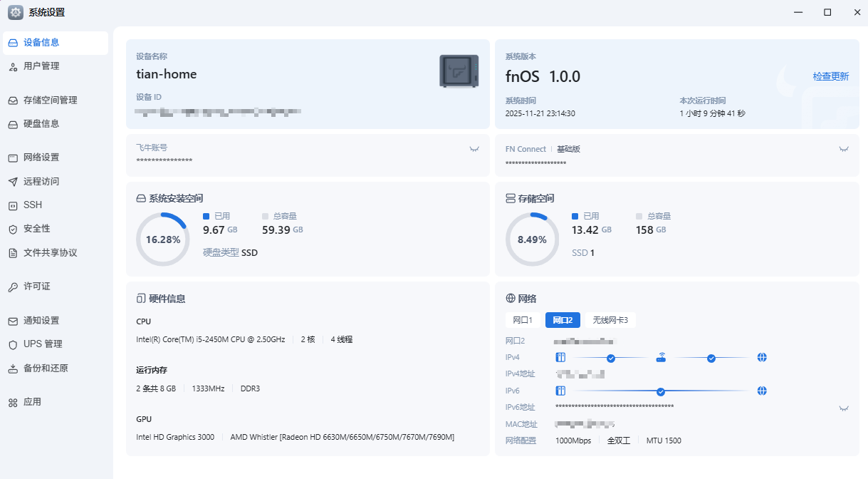
Task: Reveal the hidden 飞牛账号 value
Action: pyautogui.click(x=474, y=149)
